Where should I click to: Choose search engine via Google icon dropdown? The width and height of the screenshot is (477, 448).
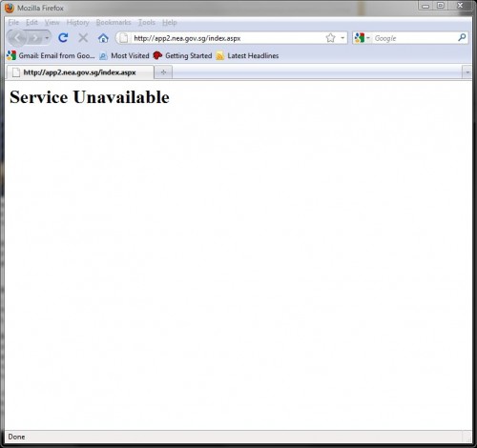pos(362,38)
